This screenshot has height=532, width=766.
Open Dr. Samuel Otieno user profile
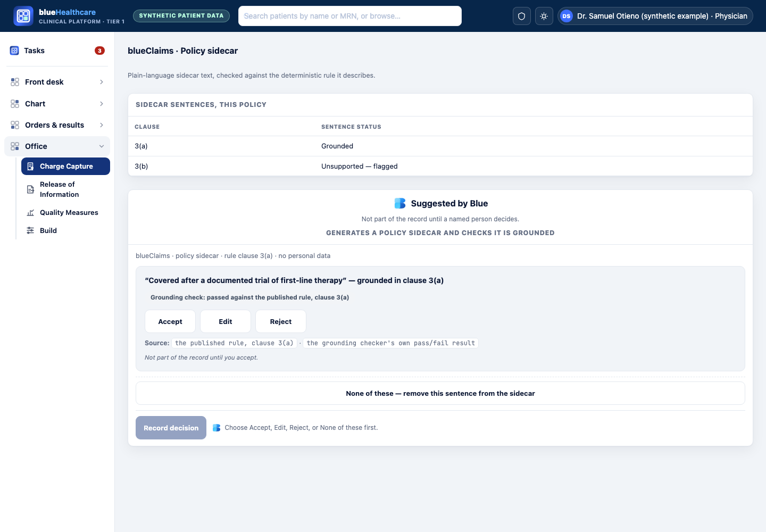point(655,16)
